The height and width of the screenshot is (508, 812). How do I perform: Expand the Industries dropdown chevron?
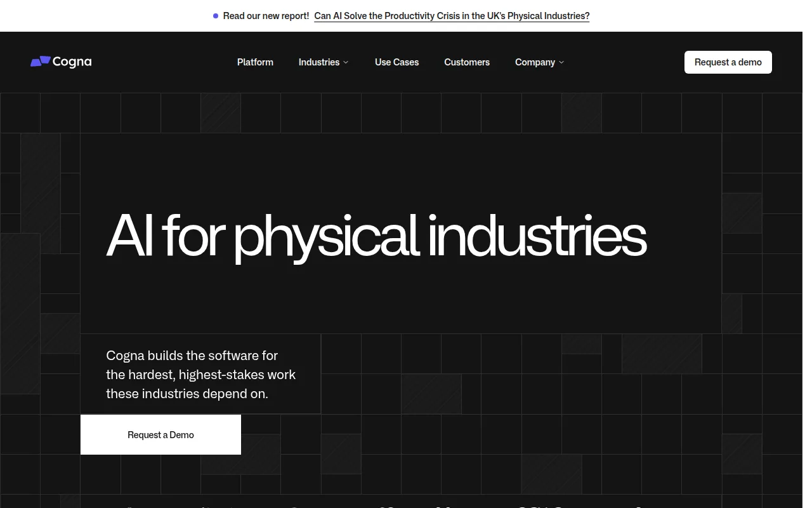tap(346, 62)
